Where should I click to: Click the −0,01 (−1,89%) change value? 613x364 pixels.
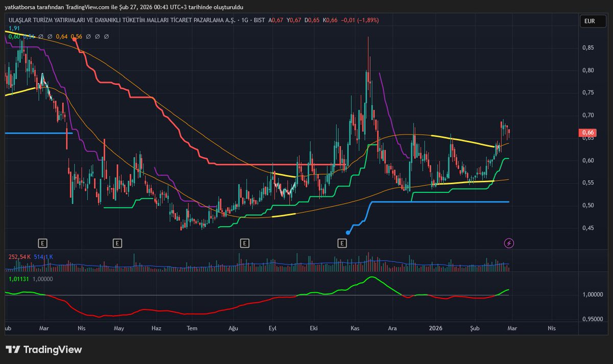[360, 20]
